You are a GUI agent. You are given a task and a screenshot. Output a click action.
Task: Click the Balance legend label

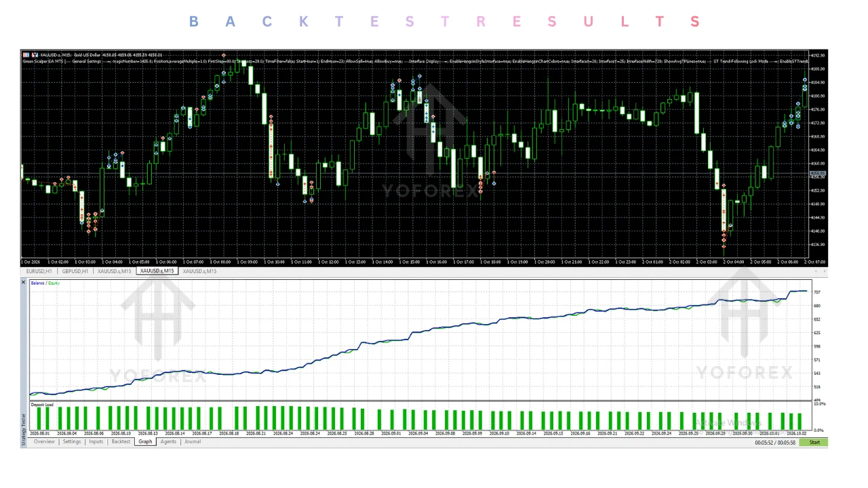pos(37,283)
